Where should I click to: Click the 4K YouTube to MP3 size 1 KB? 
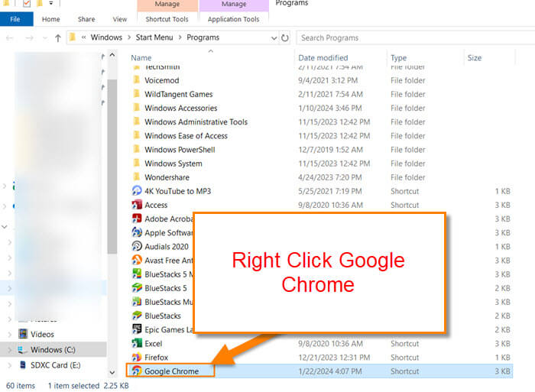point(503,191)
